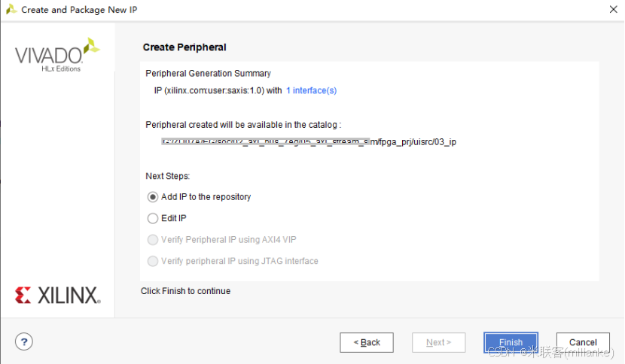Click the Create Peripheral heading
Screen dimensions: 625x364
[184, 47]
